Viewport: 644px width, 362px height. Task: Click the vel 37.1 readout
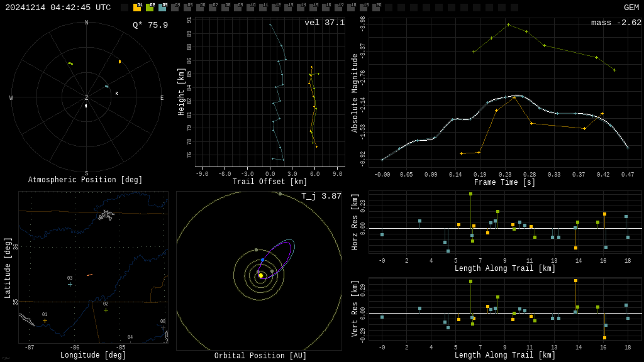325,23
